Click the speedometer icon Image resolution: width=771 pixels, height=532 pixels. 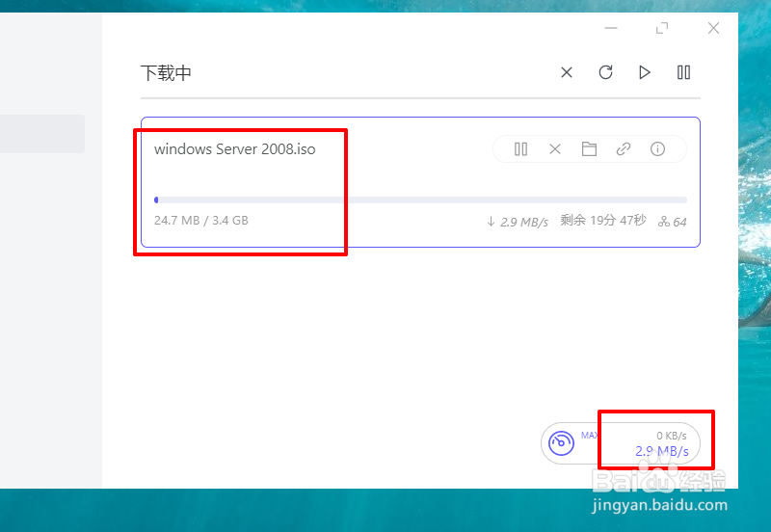point(561,443)
